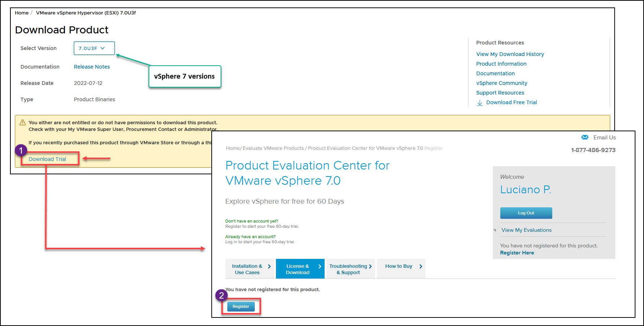Switch to the Installation & Use Cases tab

click(250, 269)
